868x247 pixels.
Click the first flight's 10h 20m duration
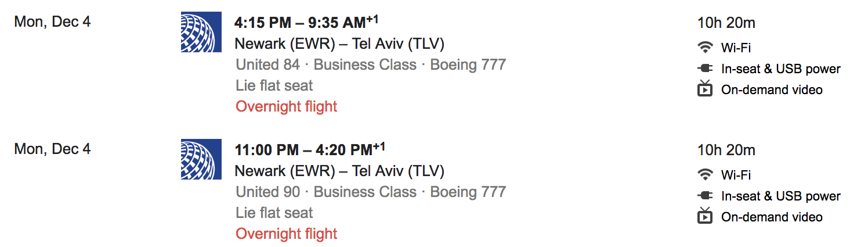726,23
